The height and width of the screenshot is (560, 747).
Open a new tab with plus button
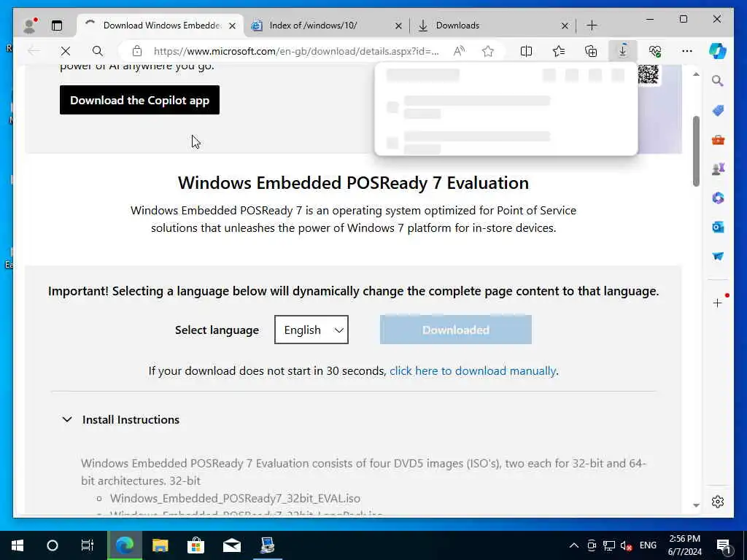pyautogui.click(x=592, y=26)
